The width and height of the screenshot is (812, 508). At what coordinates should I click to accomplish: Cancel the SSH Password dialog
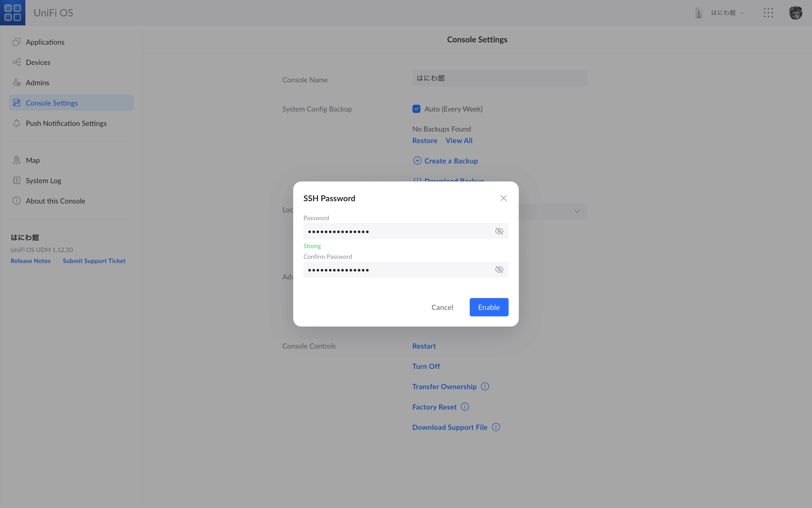click(x=442, y=307)
